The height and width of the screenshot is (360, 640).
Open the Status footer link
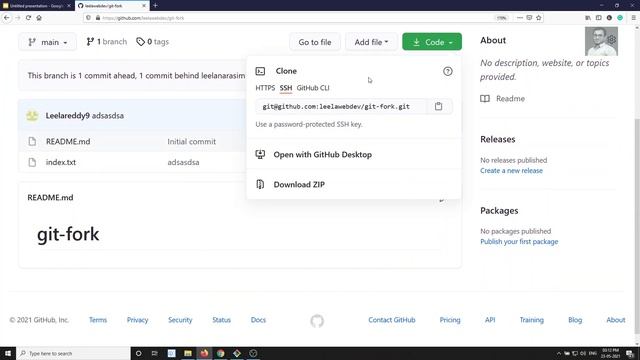[221, 320]
